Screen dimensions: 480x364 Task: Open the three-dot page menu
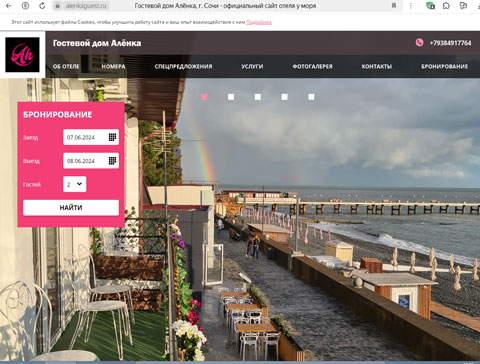click(410, 6)
